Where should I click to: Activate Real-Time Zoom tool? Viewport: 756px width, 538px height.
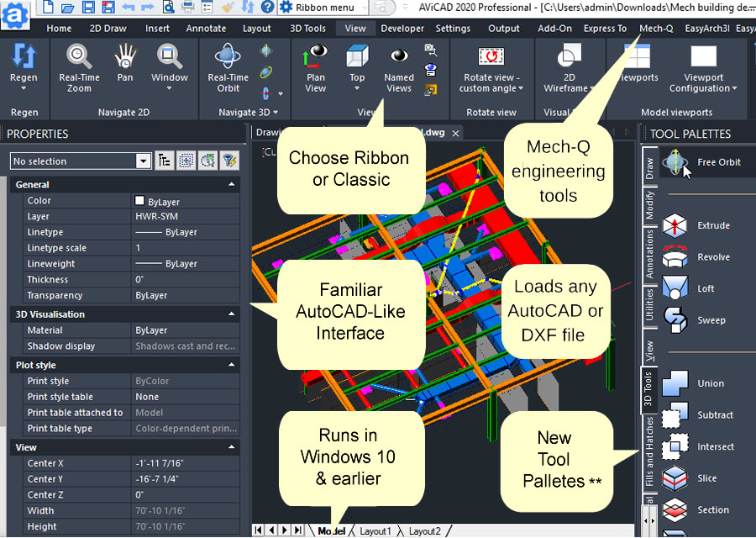point(79,67)
